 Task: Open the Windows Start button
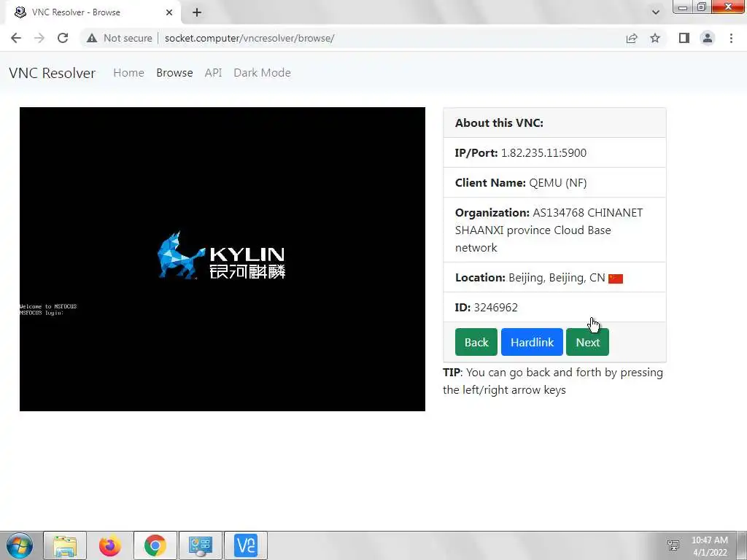coord(20,545)
